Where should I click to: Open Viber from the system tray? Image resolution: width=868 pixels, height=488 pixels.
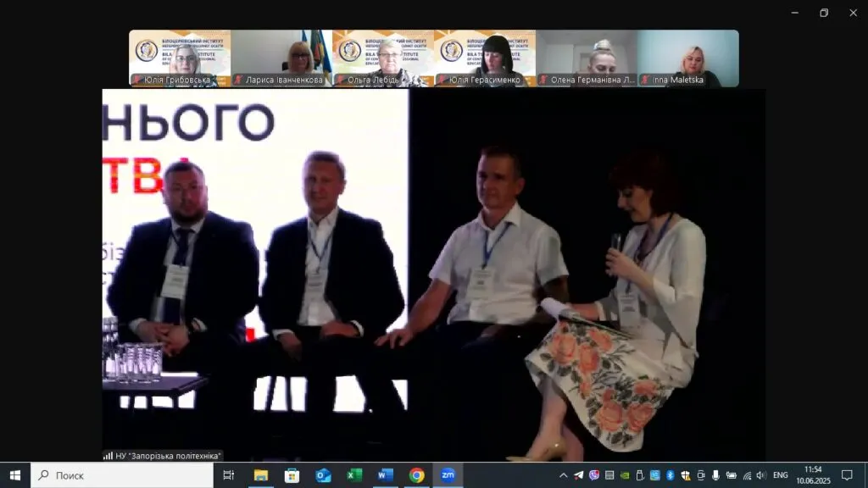pos(594,475)
